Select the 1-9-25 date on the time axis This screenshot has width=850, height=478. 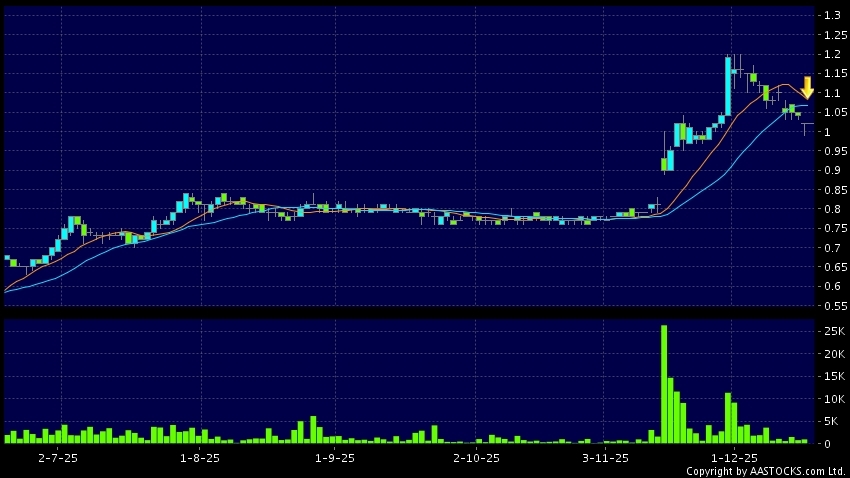(x=335, y=457)
